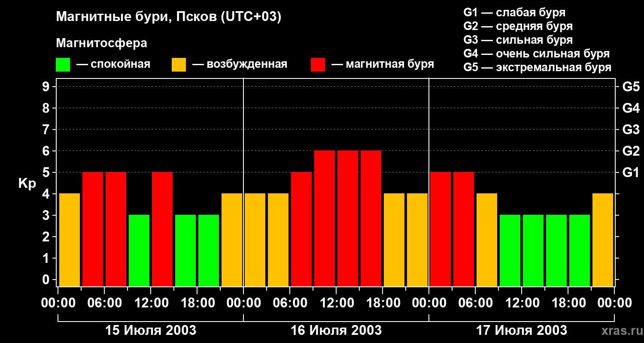This screenshot has width=644, height=343.
Task: Click the G5 storm level label on right axis
Action: click(631, 87)
